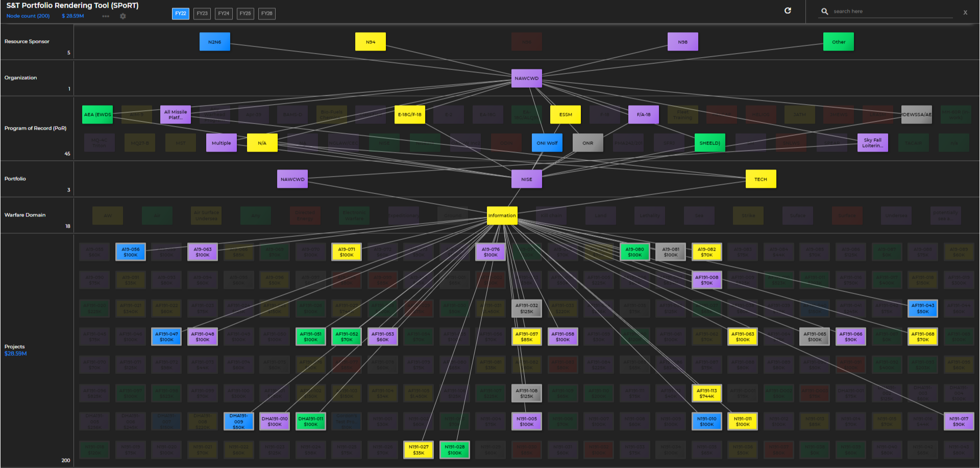
Task: Switch to the FY24 tab
Action: point(224,14)
